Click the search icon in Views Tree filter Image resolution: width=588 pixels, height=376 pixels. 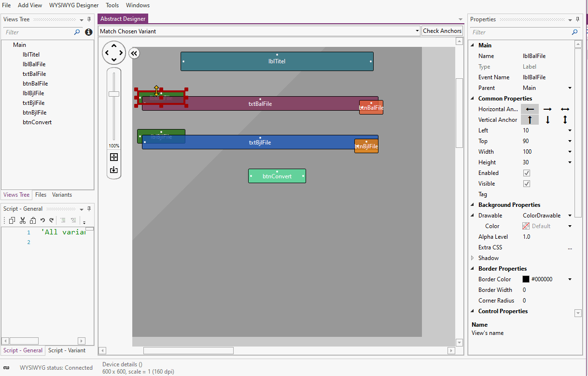[x=77, y=32]
